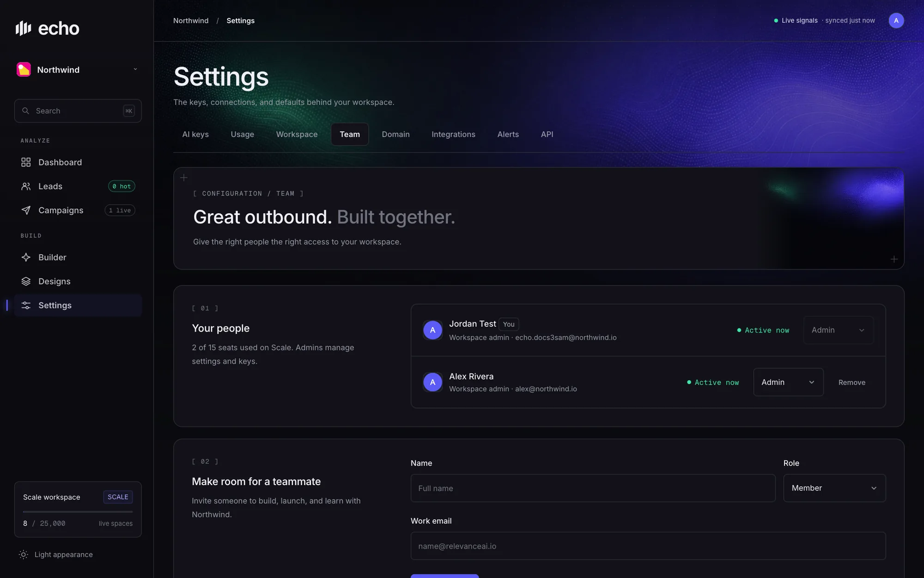Click Alex Rivera's avatar

pyautogui.click(x=432, y=382)
